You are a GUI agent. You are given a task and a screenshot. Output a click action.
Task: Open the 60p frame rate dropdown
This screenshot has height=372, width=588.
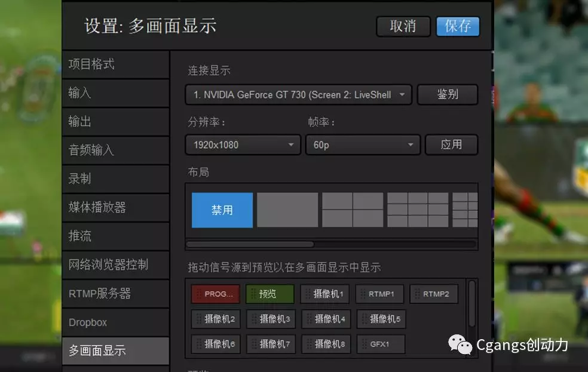[x=363, y=145]
